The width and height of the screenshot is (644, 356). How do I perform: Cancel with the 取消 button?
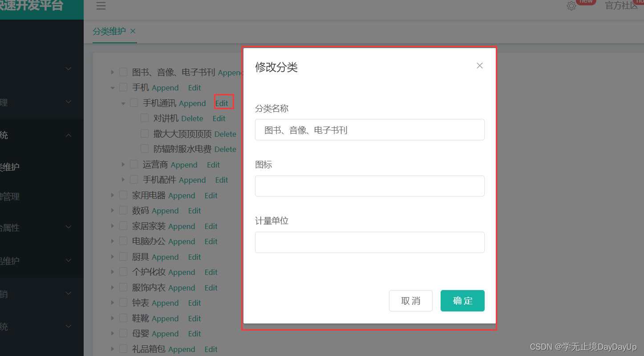(410, 301)
